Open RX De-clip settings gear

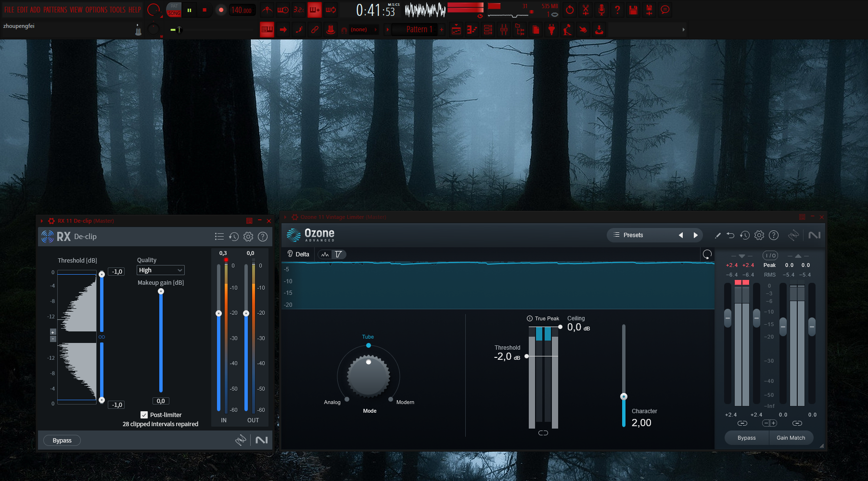[x=248, y=237]
